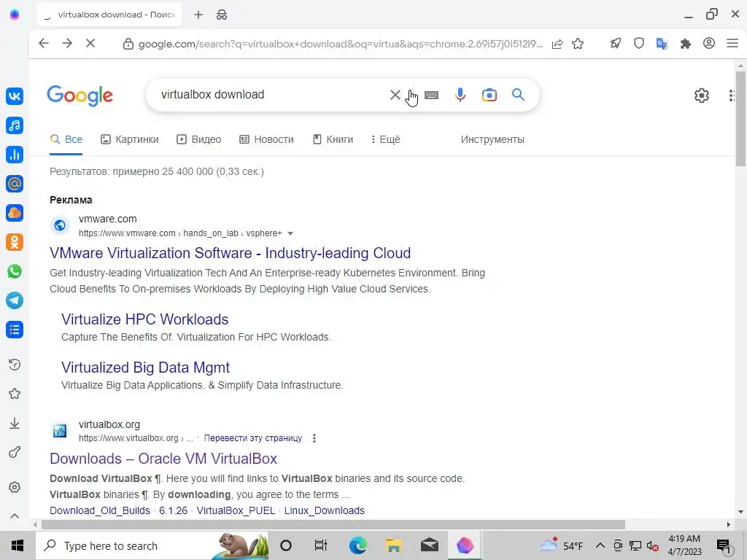Expand the vmware.com ad dropdown arrow
The height and width of the screenshot is (560, 747).
290,233
